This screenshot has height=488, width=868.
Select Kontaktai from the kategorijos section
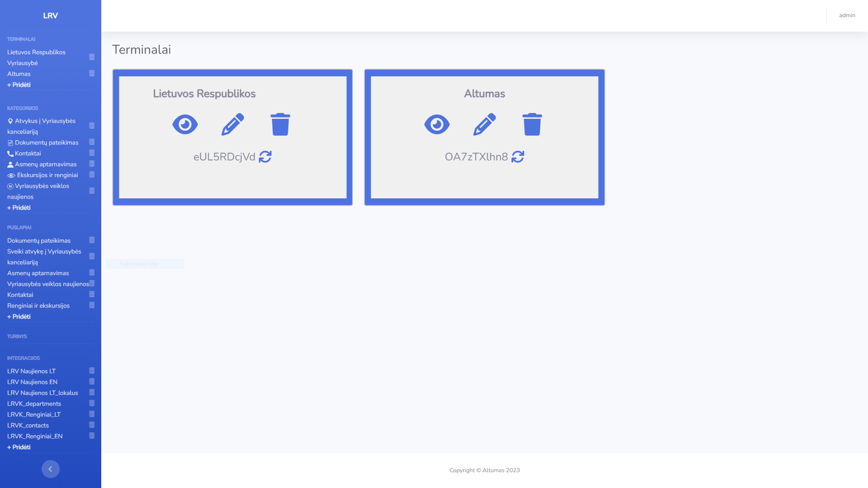[x=28, y=153]
